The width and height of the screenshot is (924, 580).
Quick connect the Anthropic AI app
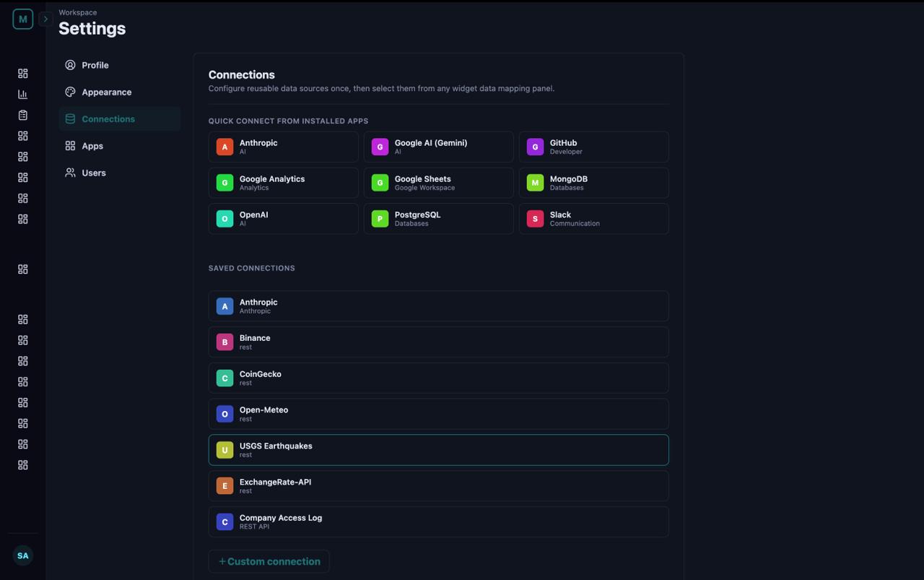coord(283,147)
